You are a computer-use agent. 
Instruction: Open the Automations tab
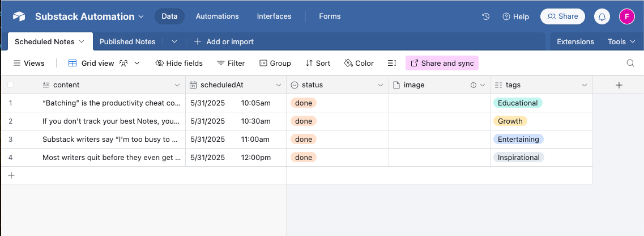(217, 16)
